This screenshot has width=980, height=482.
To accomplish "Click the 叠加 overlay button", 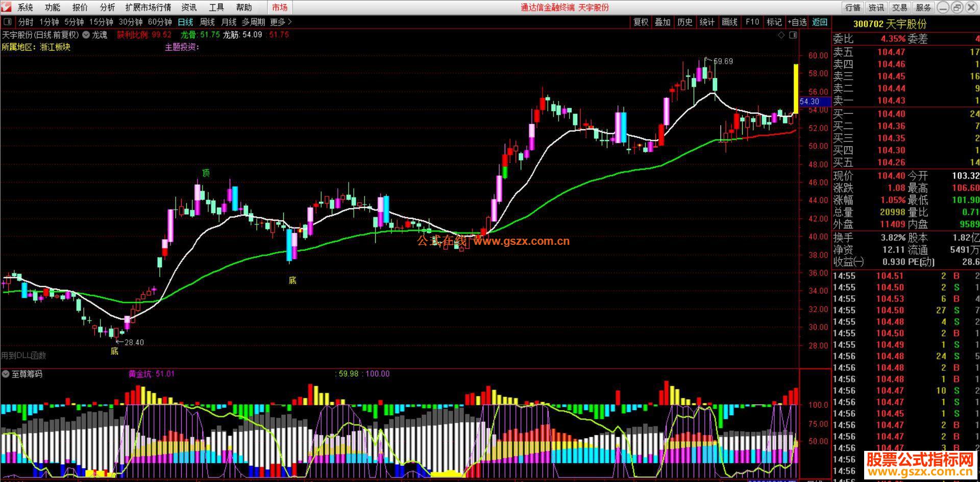I will [663, 22].
